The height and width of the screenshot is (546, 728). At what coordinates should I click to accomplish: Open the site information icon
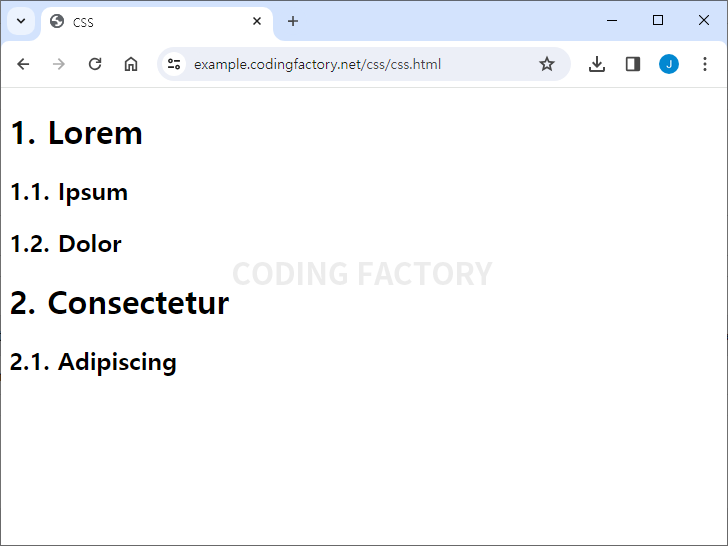(x=174, y=64)
